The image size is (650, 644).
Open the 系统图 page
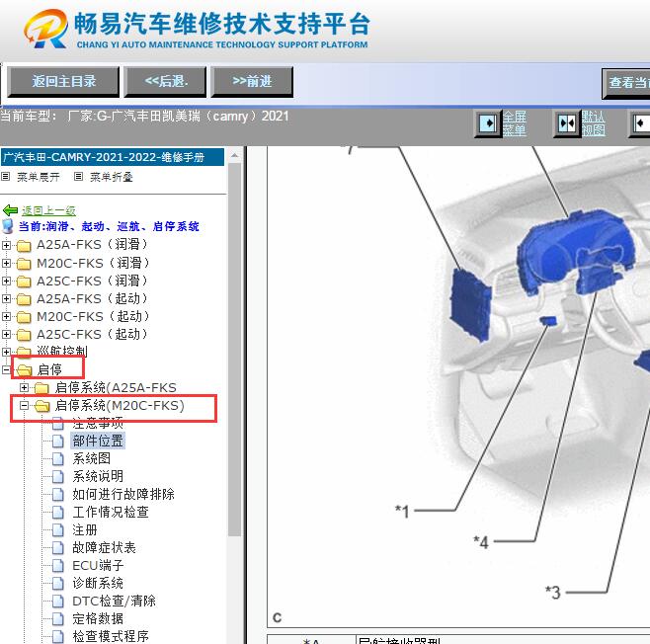click(91, 458)
